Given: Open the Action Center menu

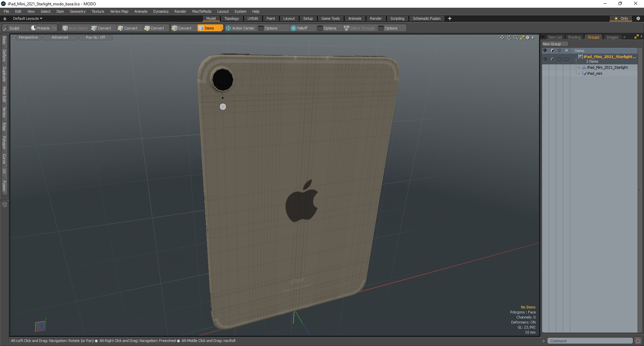Looking at the screenshot, I should click(240, 28).
